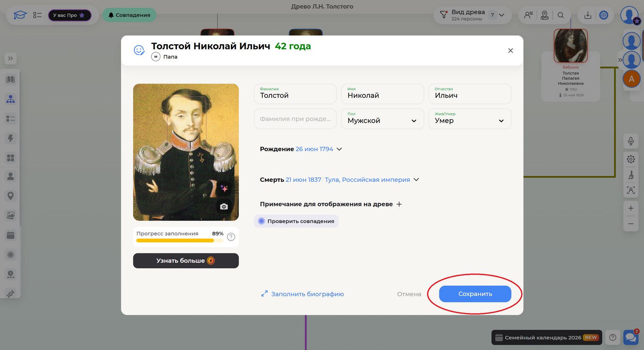Open the Совпадения matches tab

pos(129,15)
